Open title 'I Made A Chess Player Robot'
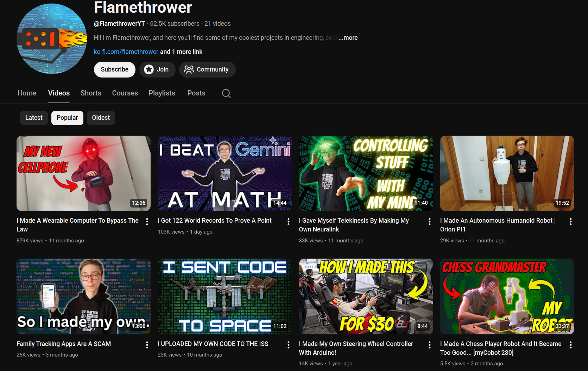Viewport: 588px width, 371px height. point(501,348)
